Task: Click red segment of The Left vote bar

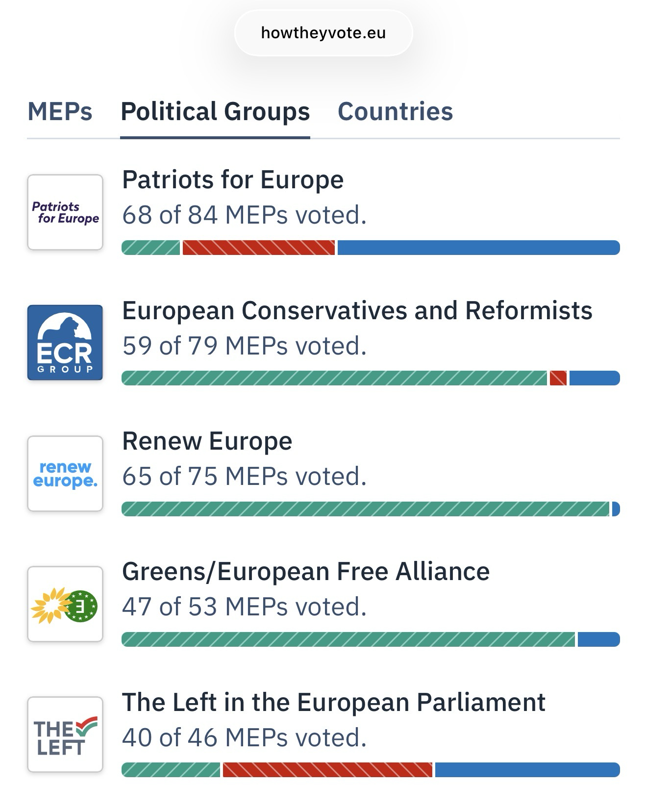Action: point(327,770)
